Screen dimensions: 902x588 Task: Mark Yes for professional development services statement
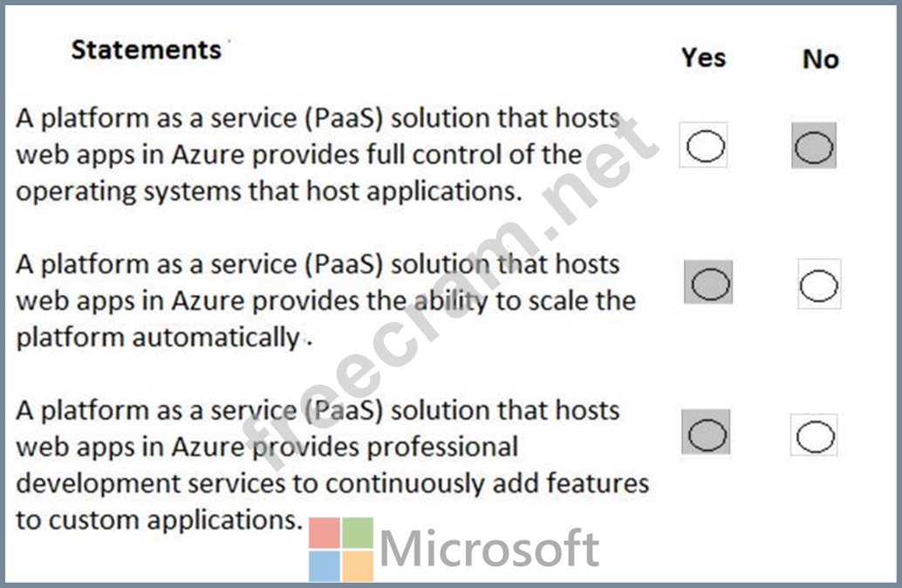click(706, 434)
